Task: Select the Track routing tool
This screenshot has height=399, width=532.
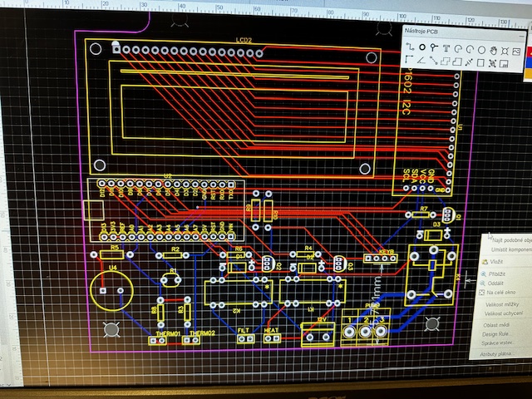Action: (409, 47)
